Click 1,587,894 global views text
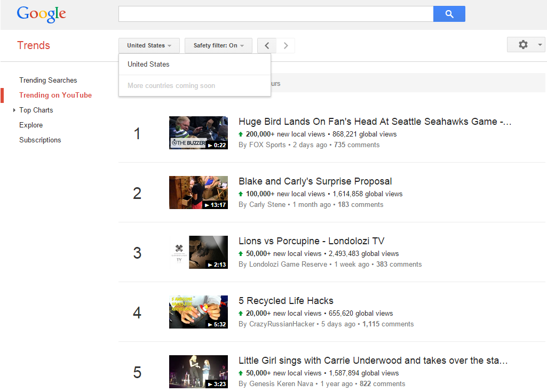Viewport: 547px width, 392px height. coord(364,373)
